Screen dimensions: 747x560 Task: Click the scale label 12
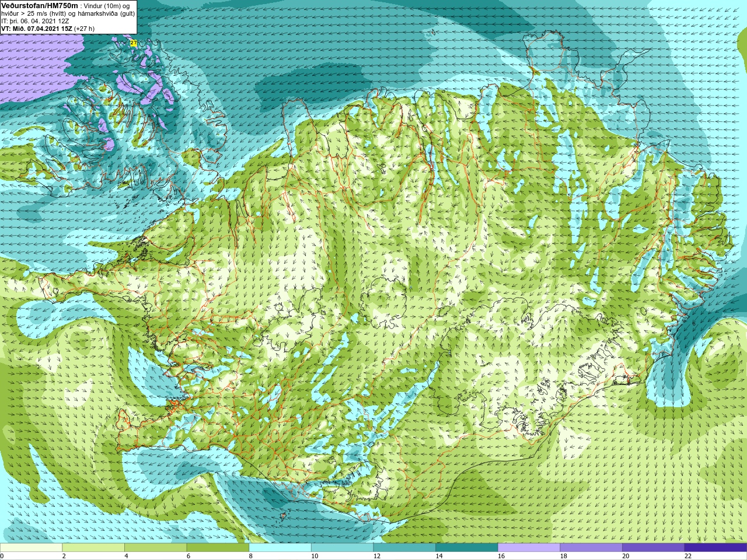[377, 556]
